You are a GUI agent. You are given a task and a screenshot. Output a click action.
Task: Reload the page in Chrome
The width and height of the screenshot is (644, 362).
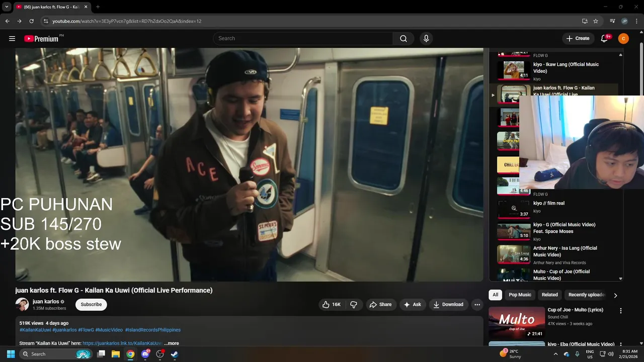click(32, 21)
